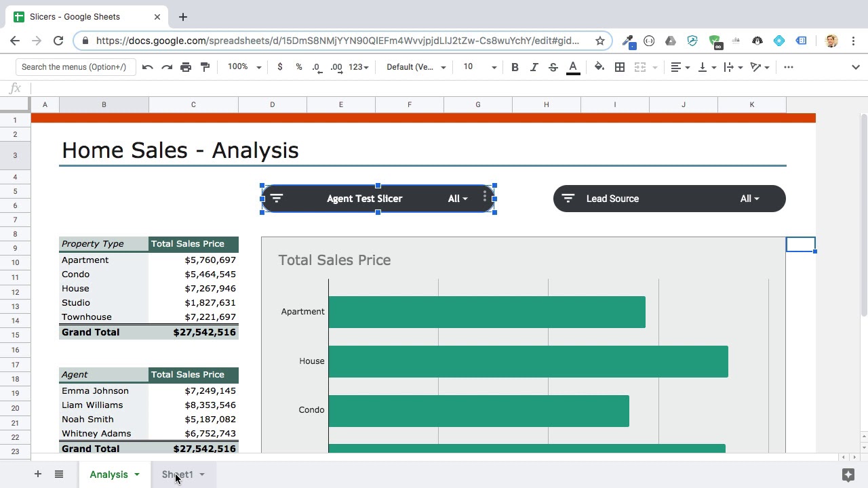Image resolution: width=868 pixels, height=488 pixels.
Task: Reload the browser page
Action: click(x=58, y=41)
